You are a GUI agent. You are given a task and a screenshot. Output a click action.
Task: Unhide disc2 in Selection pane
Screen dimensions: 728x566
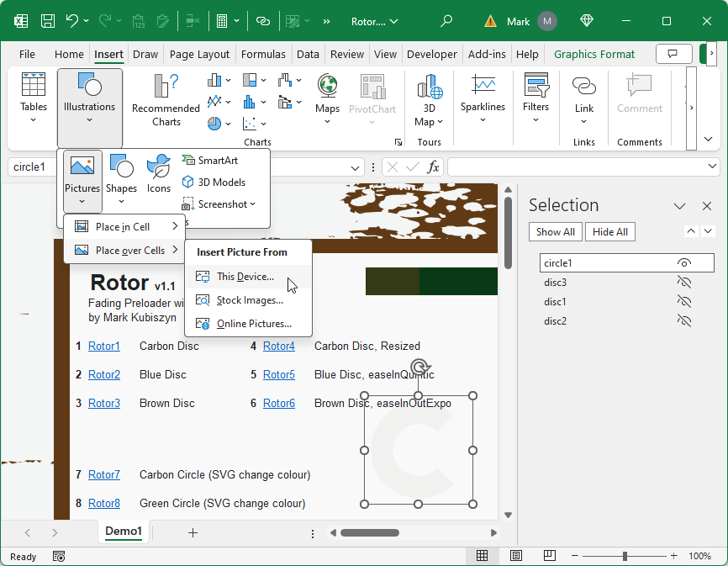tap(683, 320)
